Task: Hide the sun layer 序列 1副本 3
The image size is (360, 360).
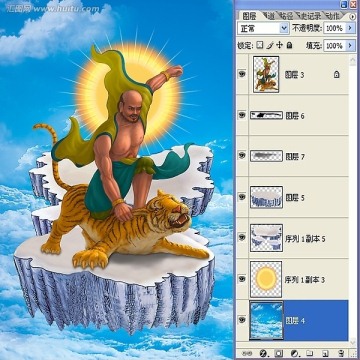Action: point(242,279)
